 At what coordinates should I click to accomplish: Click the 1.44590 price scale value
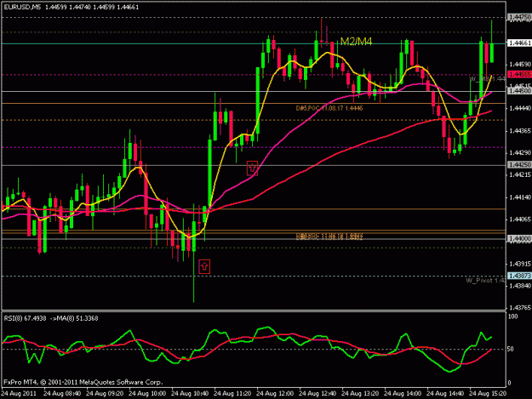(x=520, y=64)
